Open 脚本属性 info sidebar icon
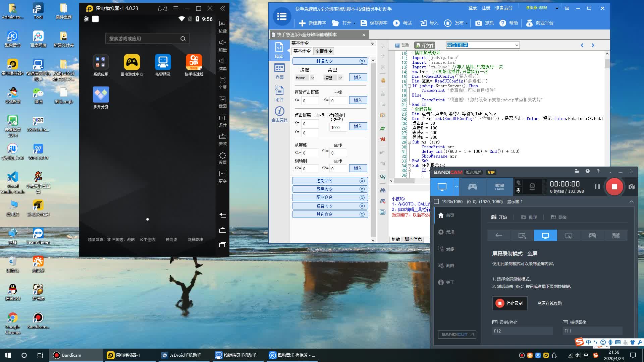644x362 pixels. click(279, 114)
